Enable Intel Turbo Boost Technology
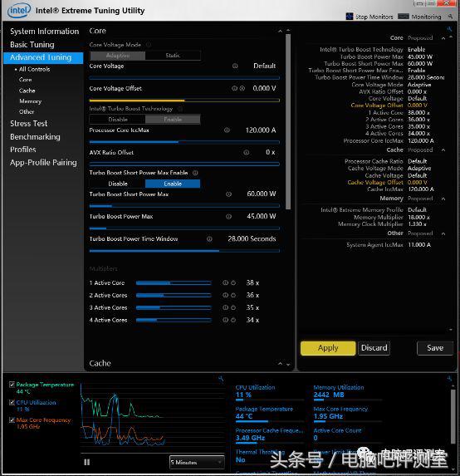This screenshot has height=476, width=460. click(x=173, y=120)
